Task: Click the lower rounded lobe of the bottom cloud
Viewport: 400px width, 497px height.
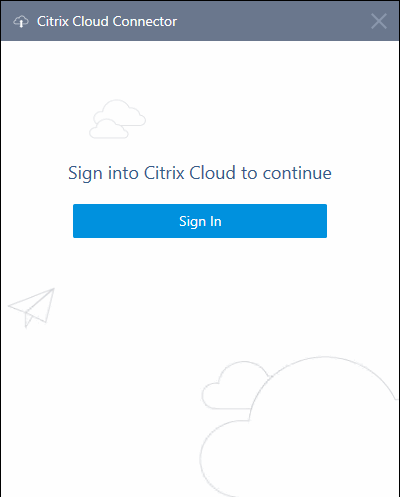Action: point(227,460)
